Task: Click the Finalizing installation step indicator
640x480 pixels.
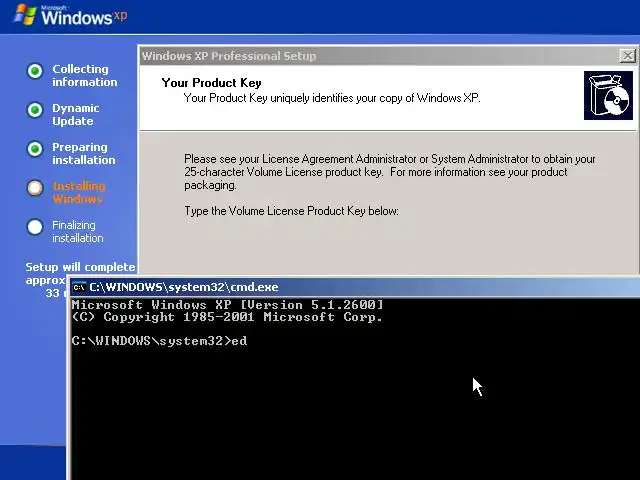Action: 35,227
